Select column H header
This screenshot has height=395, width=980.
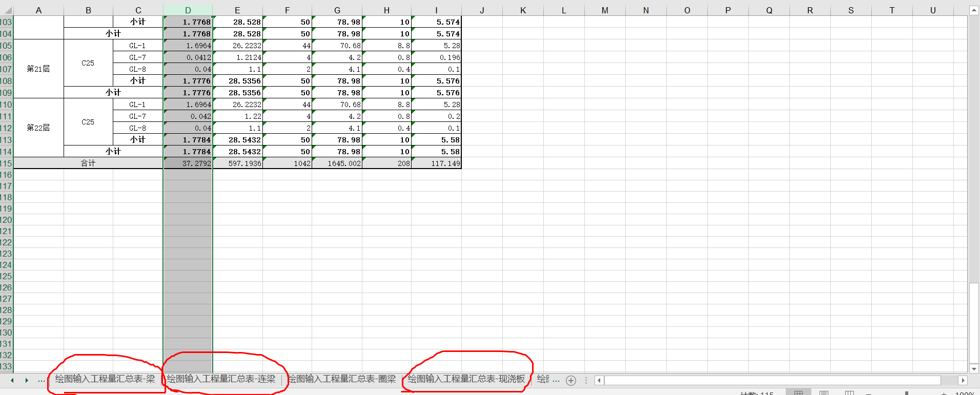[386, 10]
